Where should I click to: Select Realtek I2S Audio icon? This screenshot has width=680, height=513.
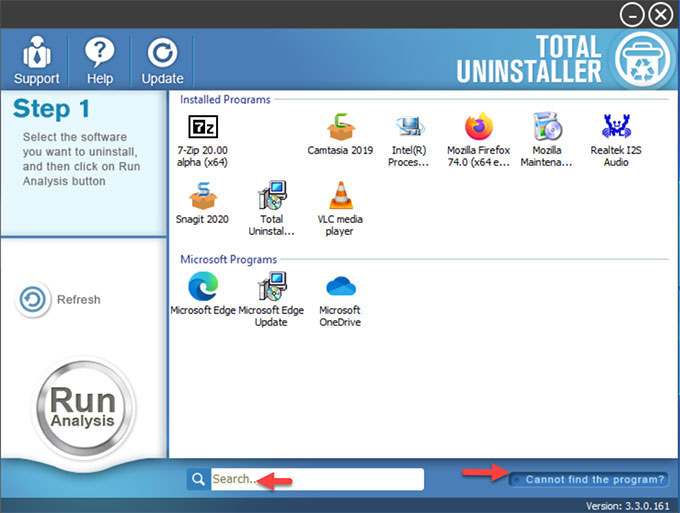pyautogui.click(x=616, y=127)
